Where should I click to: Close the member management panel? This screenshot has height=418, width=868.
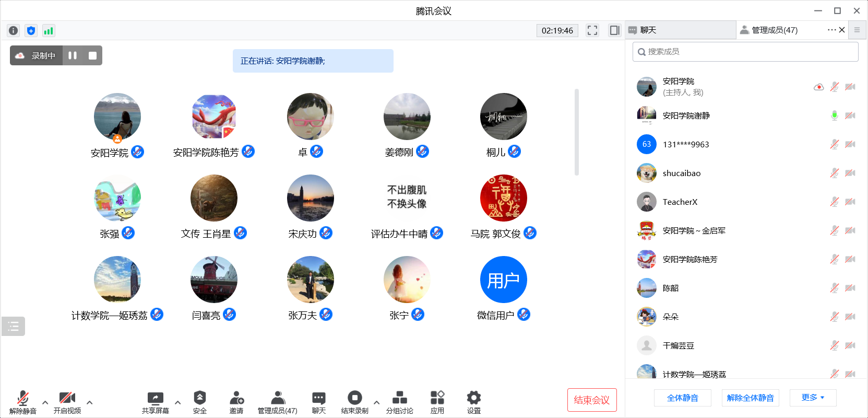842,30
